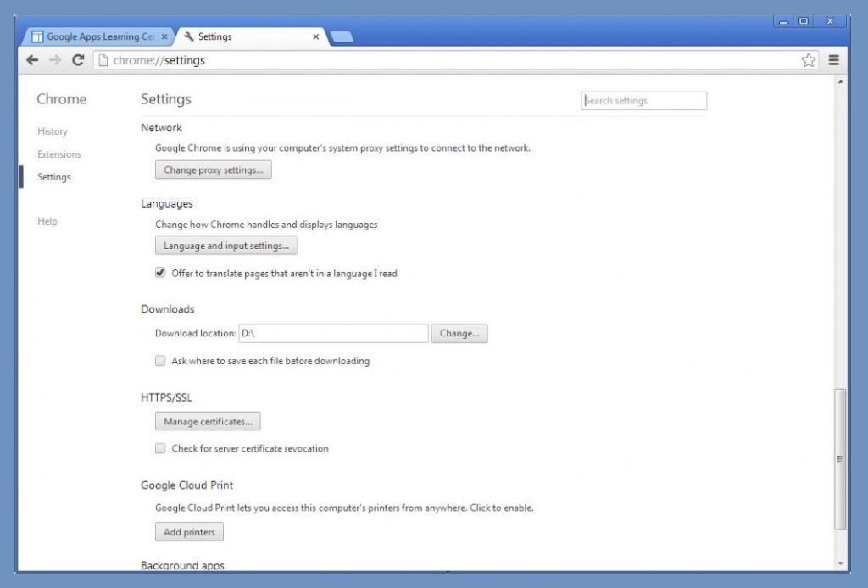Click the Languages section heading
868x588 pixels.
tap(167, 203)
